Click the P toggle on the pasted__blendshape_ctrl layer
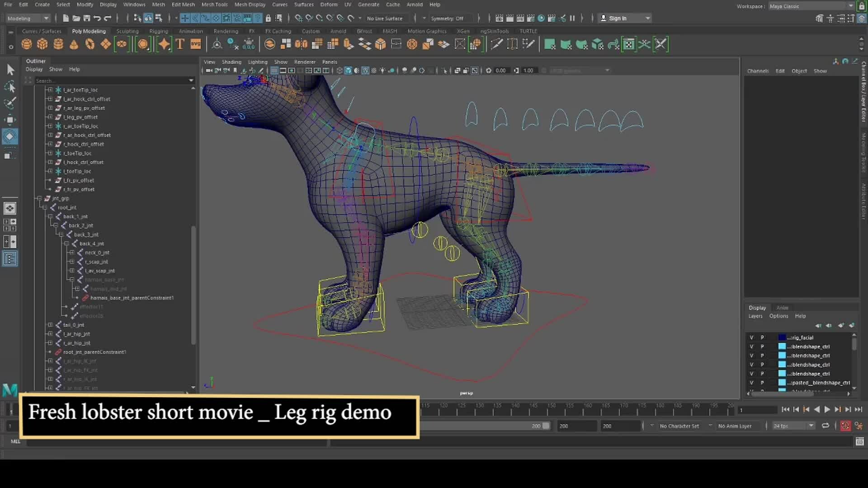The height and width of the screenshot is (488, 868). click(x=762, y=383)
